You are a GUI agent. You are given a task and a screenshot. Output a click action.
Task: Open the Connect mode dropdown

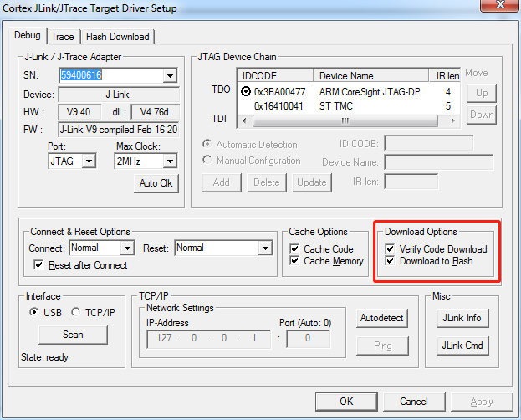tap(127, 248)
